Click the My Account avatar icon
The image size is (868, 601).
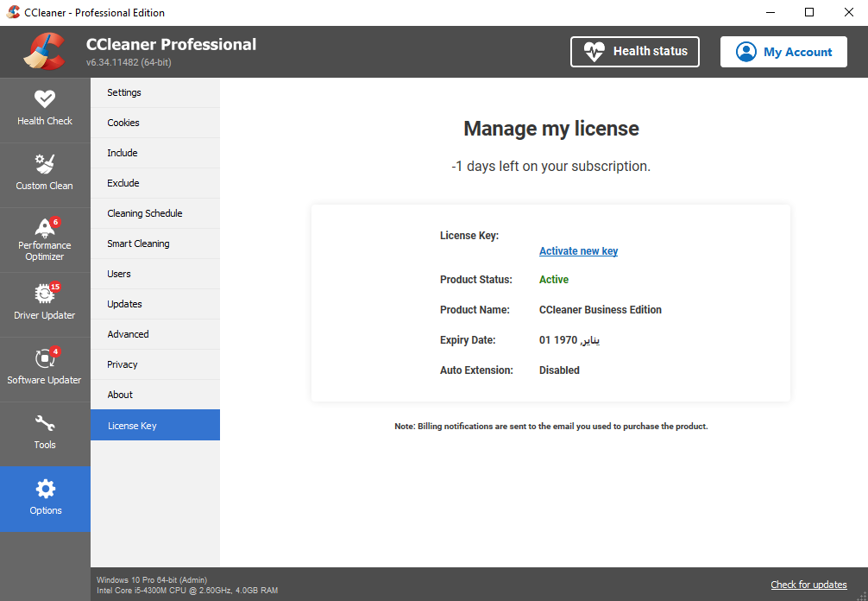coord(745,52)
